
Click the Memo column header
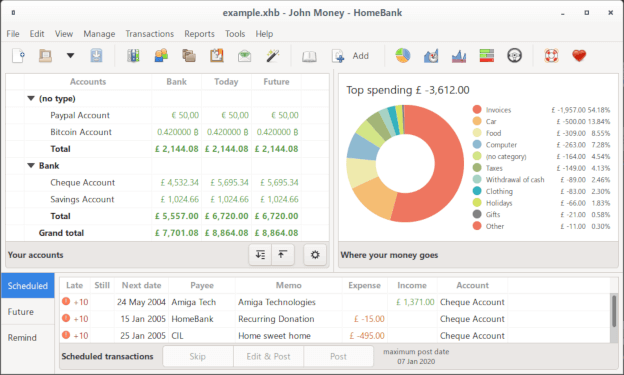pyautogui.click(x=289, y=285)
